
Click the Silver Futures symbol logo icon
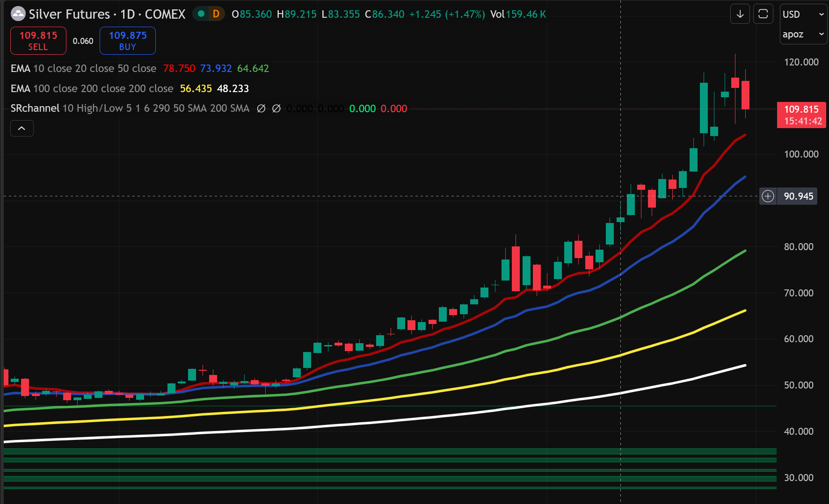pos(18,14)
